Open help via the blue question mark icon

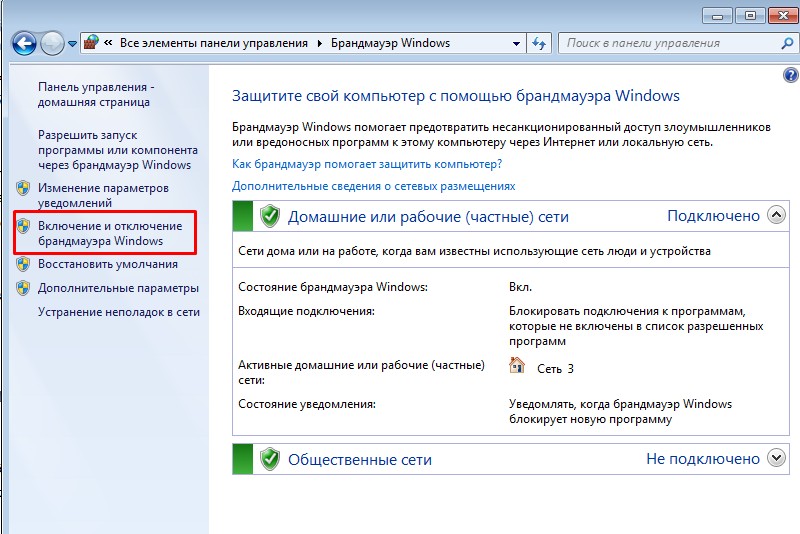tap(791, 76)
